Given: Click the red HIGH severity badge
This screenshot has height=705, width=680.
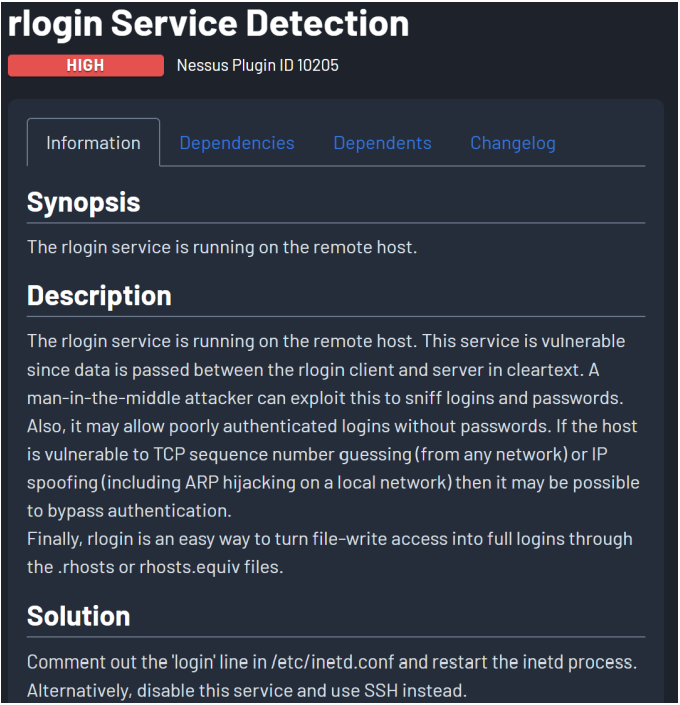Looking at the screenshot, I should click(x=85, y=66).
